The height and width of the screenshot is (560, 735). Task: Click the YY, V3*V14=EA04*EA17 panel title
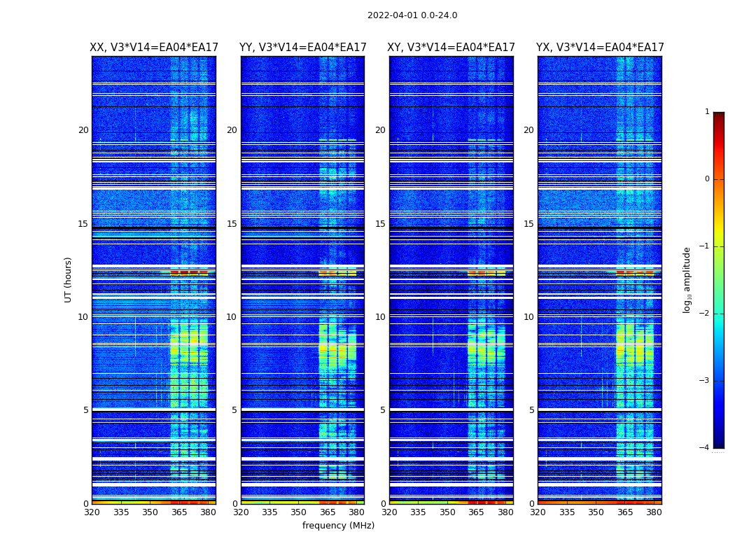point(303,48)
